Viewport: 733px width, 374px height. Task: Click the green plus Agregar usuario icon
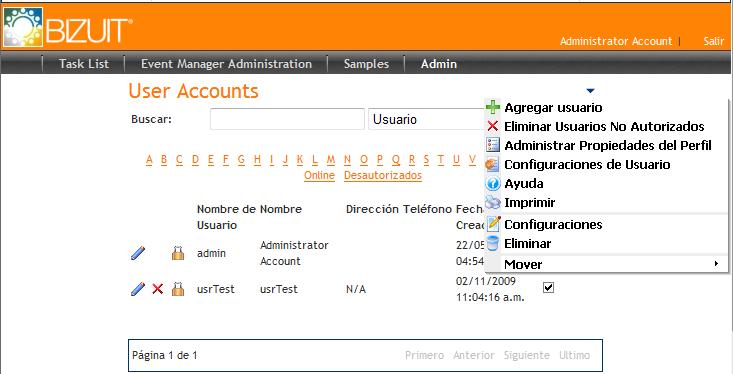point(493,108)
